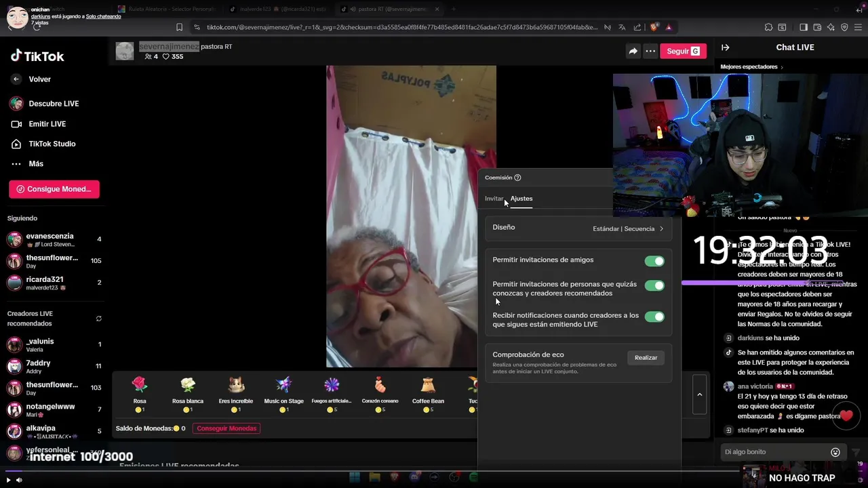Click the Solo chateando category link
868x488 pixels.
tap(103, 16)
